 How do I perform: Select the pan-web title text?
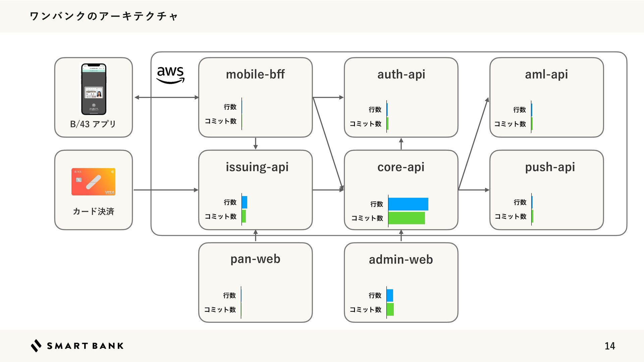pyautogui.click(x=255, y=259)
